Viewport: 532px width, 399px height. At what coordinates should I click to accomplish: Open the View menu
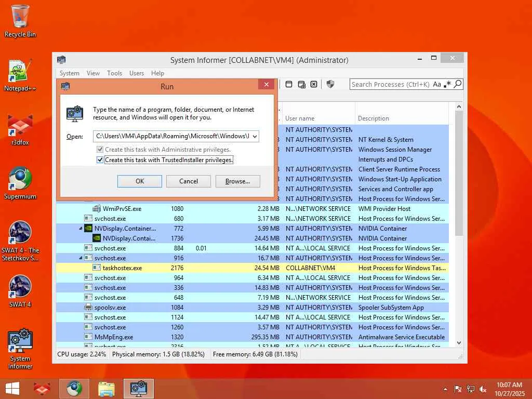click(x=93, y=73)
